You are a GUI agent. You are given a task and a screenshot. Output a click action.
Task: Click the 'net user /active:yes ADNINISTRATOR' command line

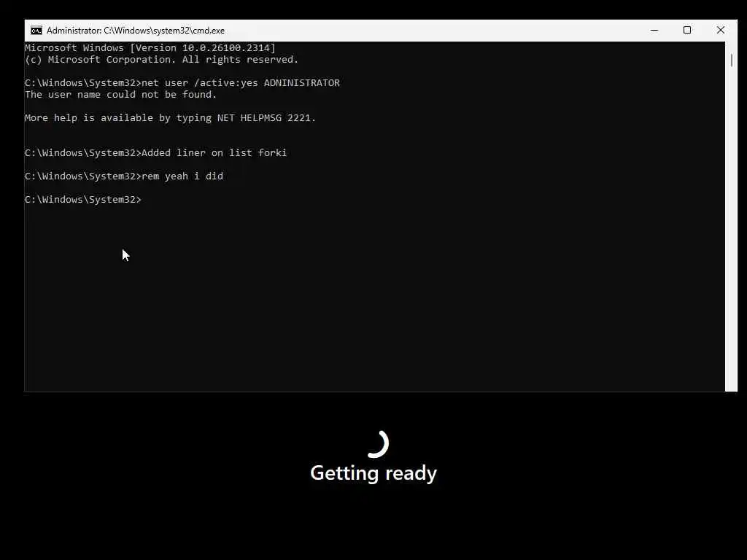(182, 83)
